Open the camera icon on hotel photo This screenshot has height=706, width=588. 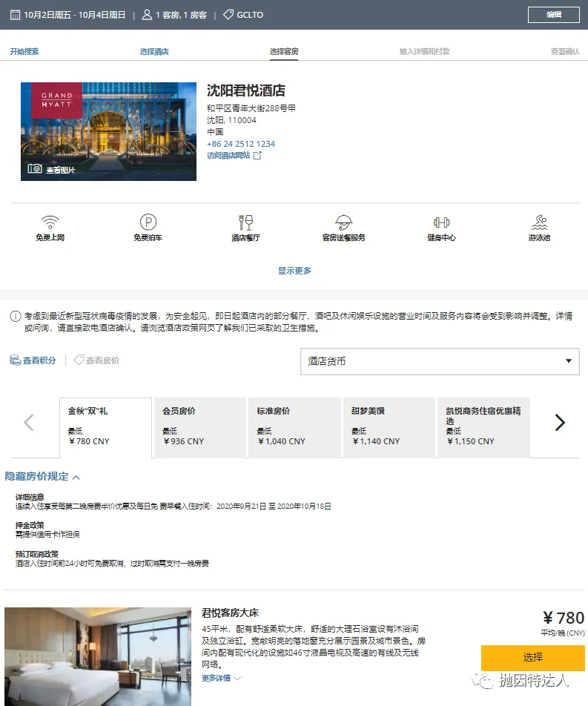[35, 168]
